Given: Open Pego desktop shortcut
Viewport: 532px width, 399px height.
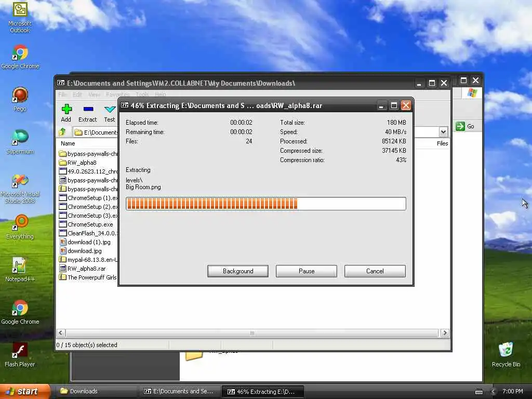Looking at the screenshot, I should (20, 99).
